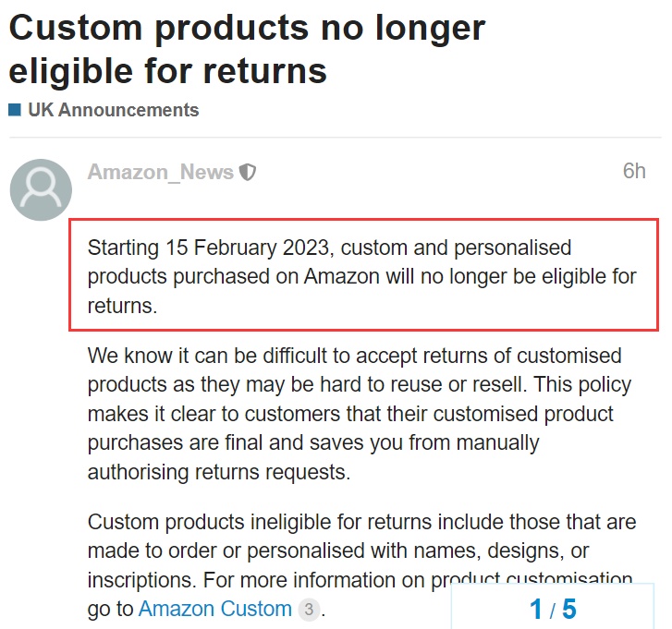Click the paragraph beginning 'Custom products ineligible for returns'
This screenshot has width=672, height=629.
coord(362,550)
